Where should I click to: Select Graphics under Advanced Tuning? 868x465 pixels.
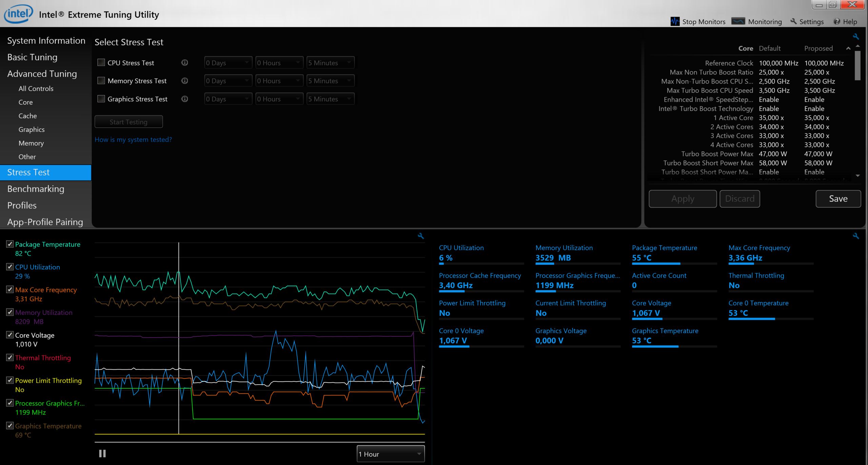(x=32, y=129)
